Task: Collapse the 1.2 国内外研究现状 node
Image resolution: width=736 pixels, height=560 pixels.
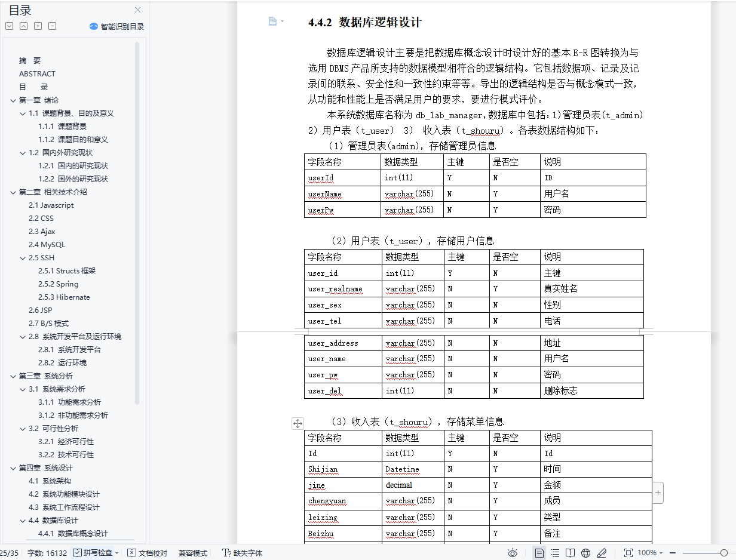Action: click(x=23, y=153)
